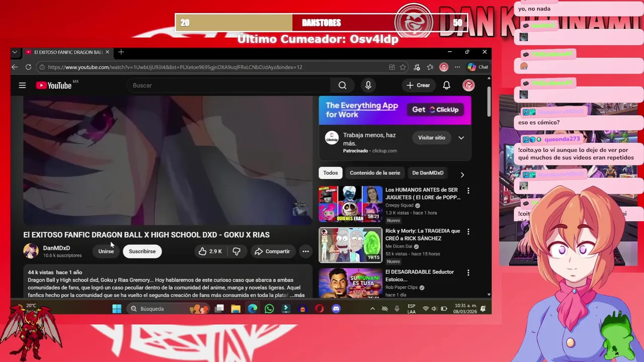This screenshot has width=644, height=362.
Task: Go to YouTube home via logo
Action: 53,85
